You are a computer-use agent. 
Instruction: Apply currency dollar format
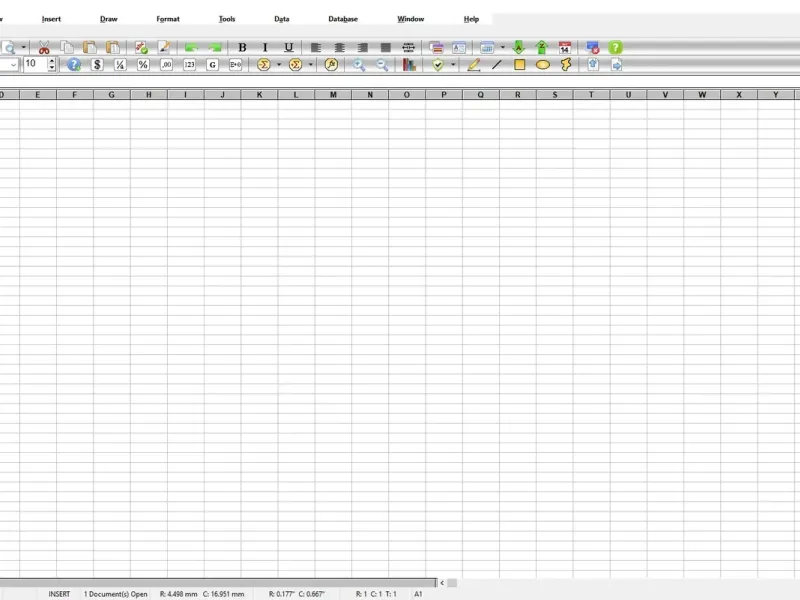(x=97, y=65)
